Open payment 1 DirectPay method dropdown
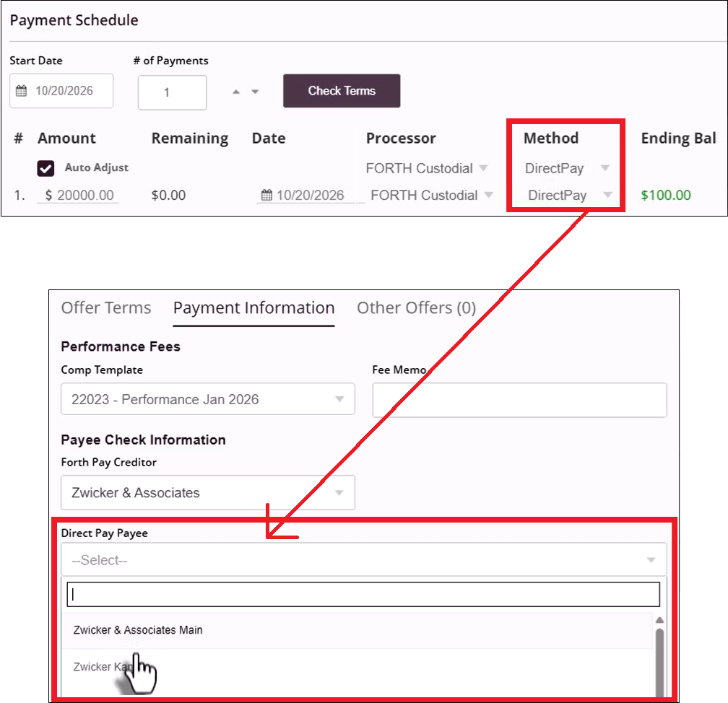This screenshot has width=728, height=703. point(570,196)
